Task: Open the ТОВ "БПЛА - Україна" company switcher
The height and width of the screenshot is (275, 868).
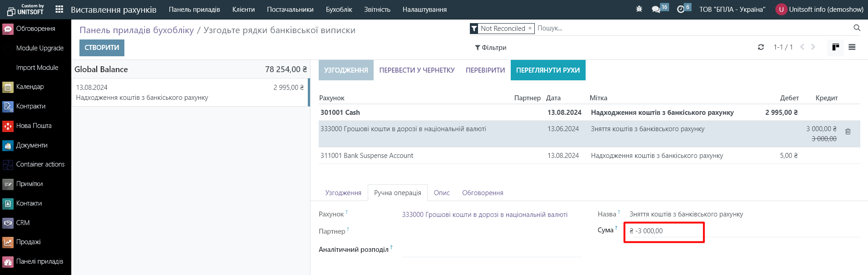Action: point(732,10)
